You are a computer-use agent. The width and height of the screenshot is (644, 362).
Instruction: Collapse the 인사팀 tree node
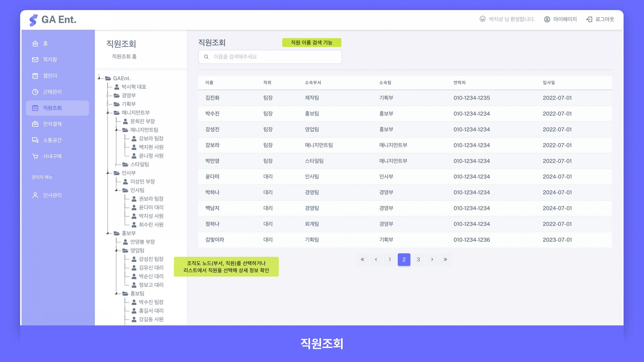116,190
